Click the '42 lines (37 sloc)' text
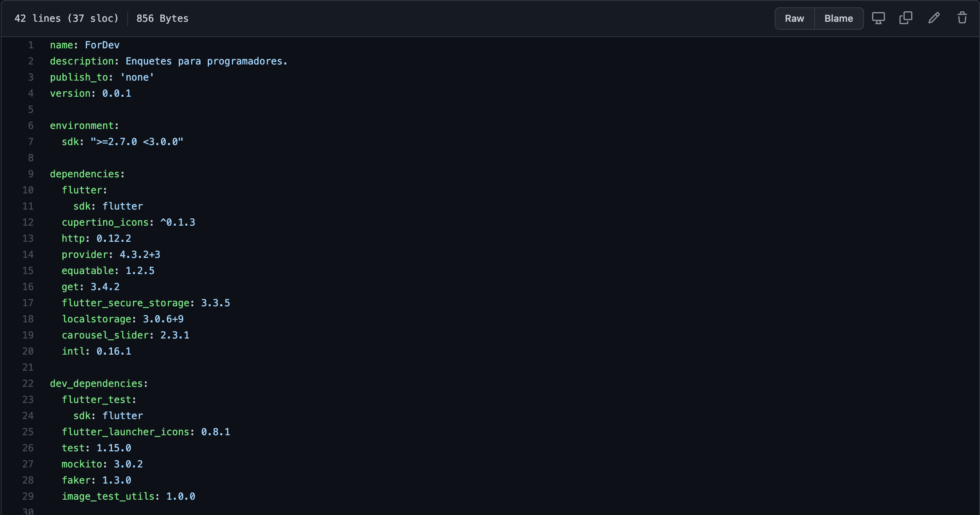980x515 pixels. tap(66, 19)
